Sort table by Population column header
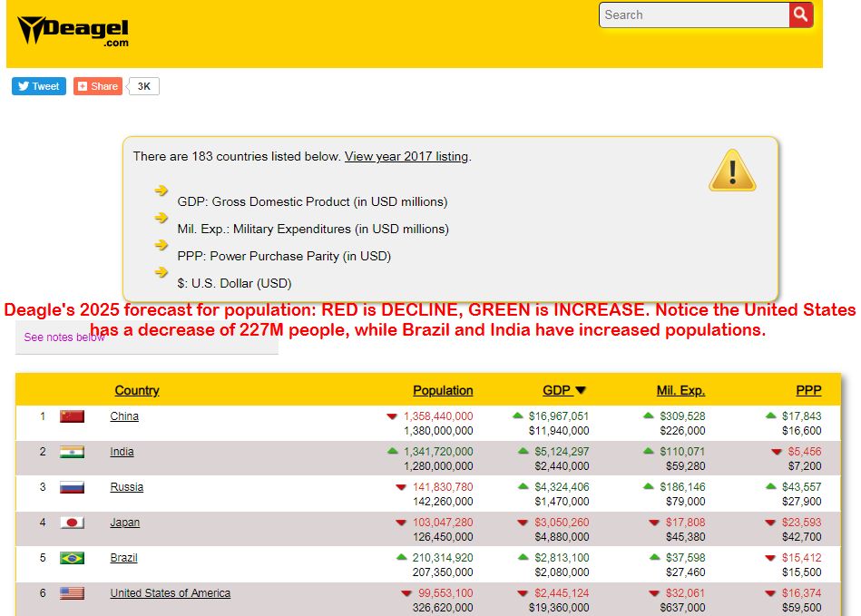The image size is (861, 616). click(443, 390)
